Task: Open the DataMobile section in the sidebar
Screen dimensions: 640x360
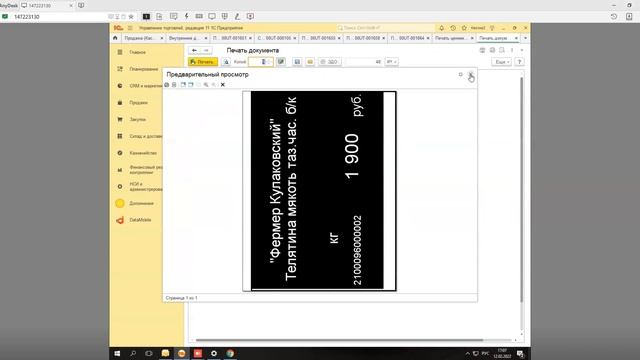Action: pyautogui.click(x=140, y=220)
